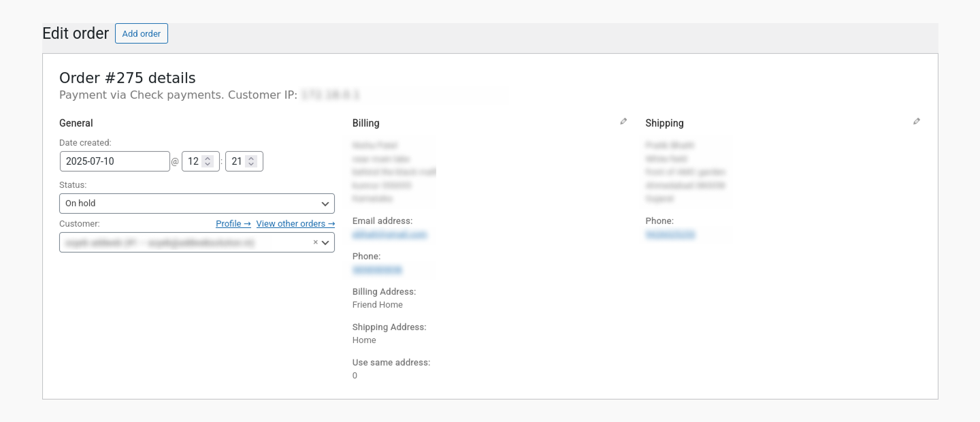Viewport: 980px width, 422px height.
Task: Increase the minute with the up arrow
Action: pos(251,159)
